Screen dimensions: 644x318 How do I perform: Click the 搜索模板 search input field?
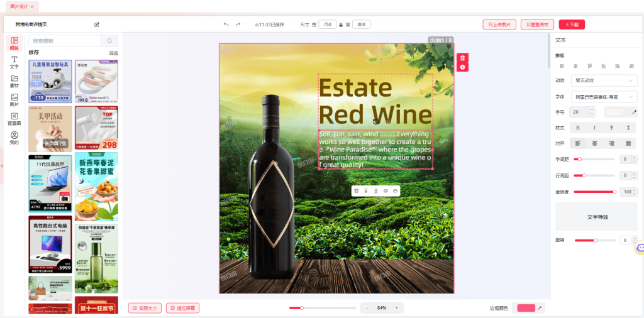(64, 41)
